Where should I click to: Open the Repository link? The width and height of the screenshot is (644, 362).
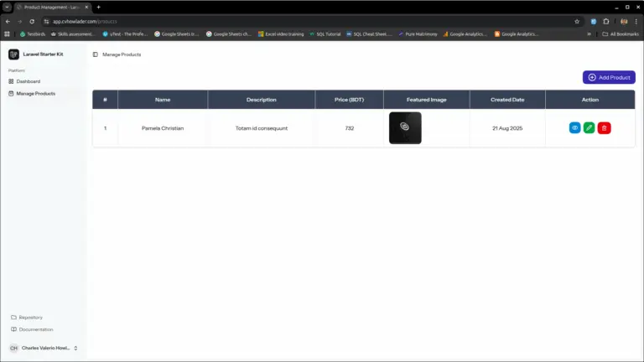tap(30, 318)
